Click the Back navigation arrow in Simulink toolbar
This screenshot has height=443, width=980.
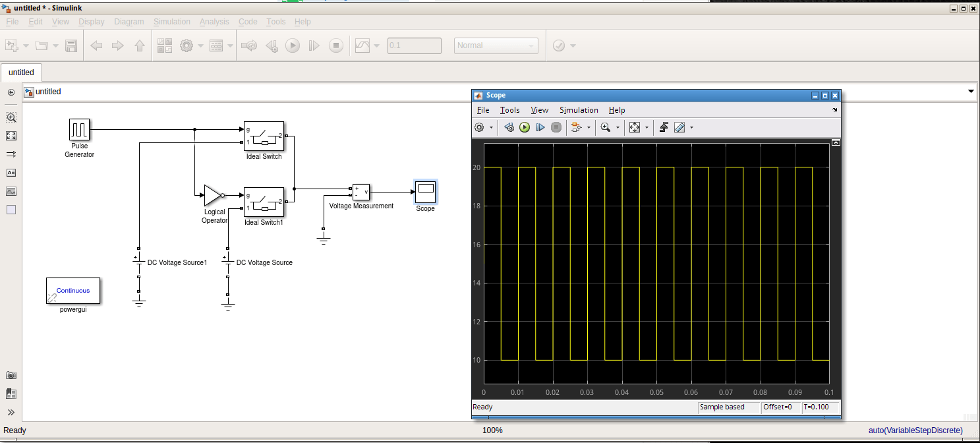point(96,45)
